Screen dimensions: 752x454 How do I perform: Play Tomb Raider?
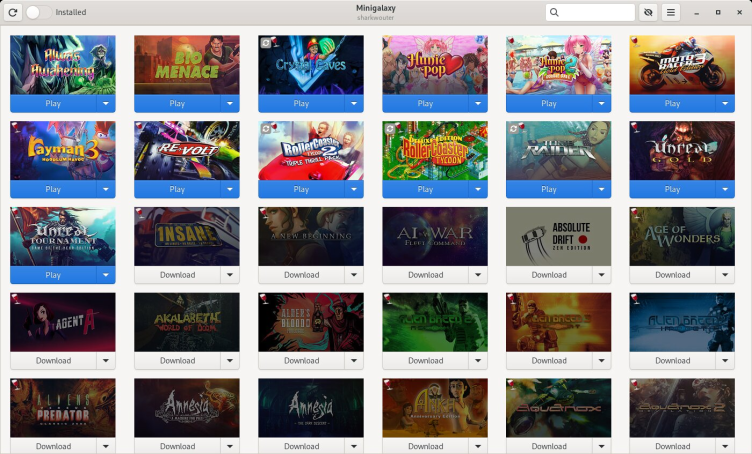pos(549,189)
